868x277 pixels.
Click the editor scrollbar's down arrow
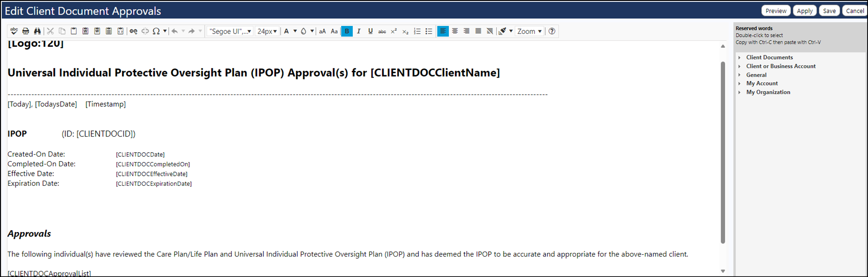tap(723, 271)
